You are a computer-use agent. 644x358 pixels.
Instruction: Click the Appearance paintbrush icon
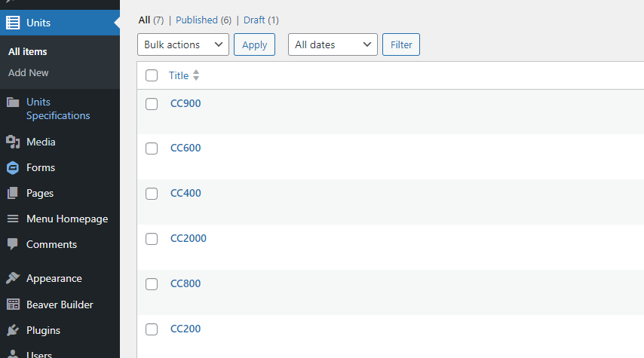pyautogui.click(x=13, y=278)
